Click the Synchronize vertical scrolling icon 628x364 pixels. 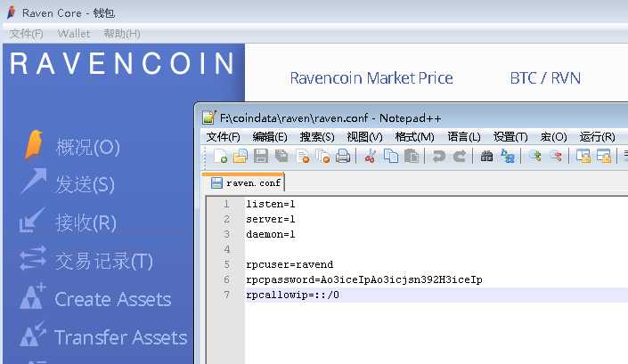[583, 156]
